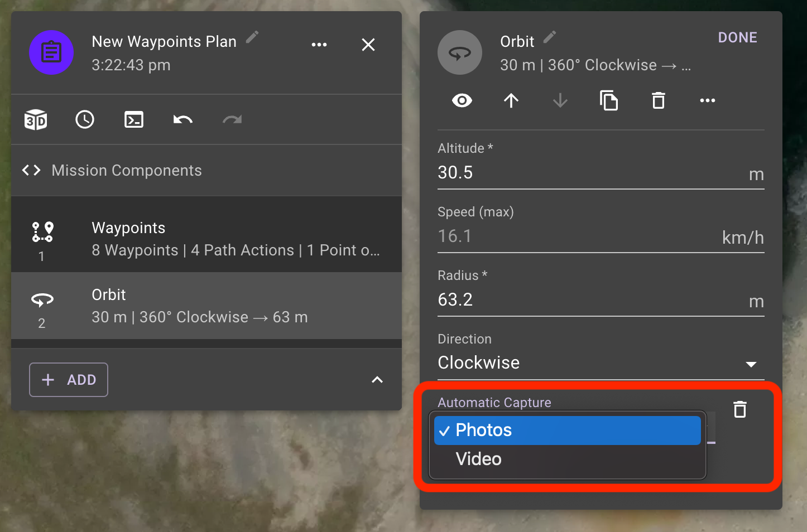Collapse the Mission Components panel

377,380
